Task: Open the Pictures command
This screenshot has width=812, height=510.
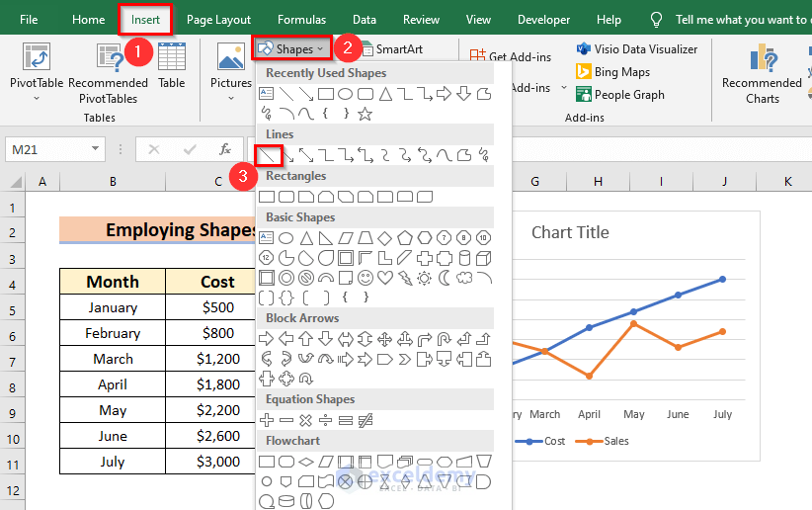Action: pyautogui.click(x=231, y=65)
